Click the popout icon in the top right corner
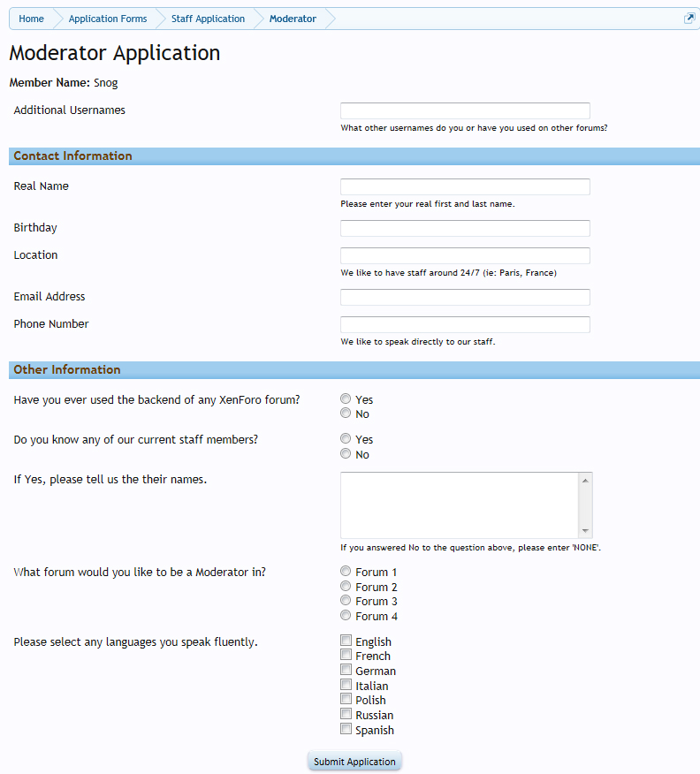Viewport: 700px width, 774px height. [689, 18]
